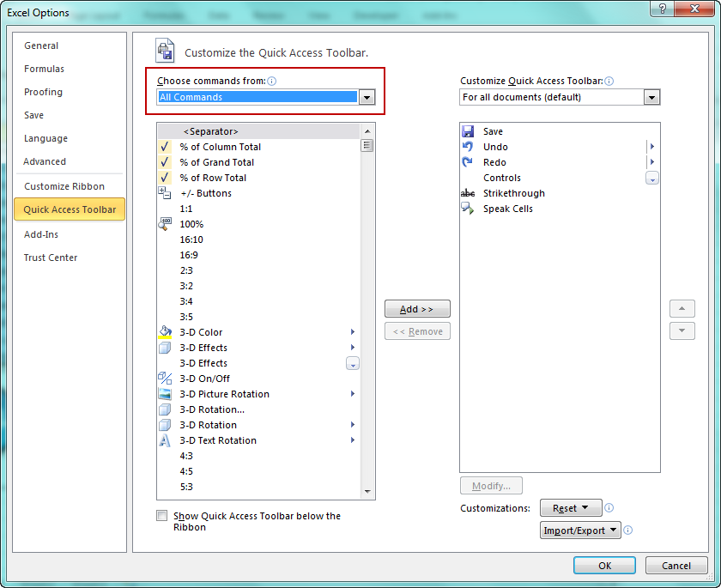Expand the 3-D Color submenu arrow
The width and height of the screenshot is (721, 588).
[353, 332]
